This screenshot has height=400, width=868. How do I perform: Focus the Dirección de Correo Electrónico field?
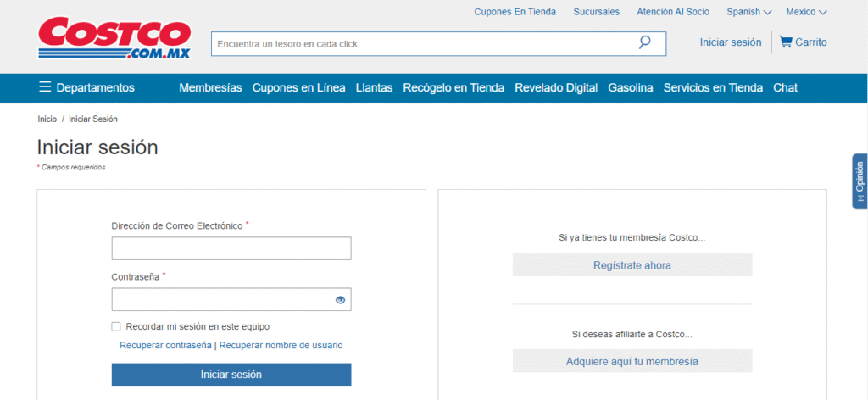coord(231,248)
